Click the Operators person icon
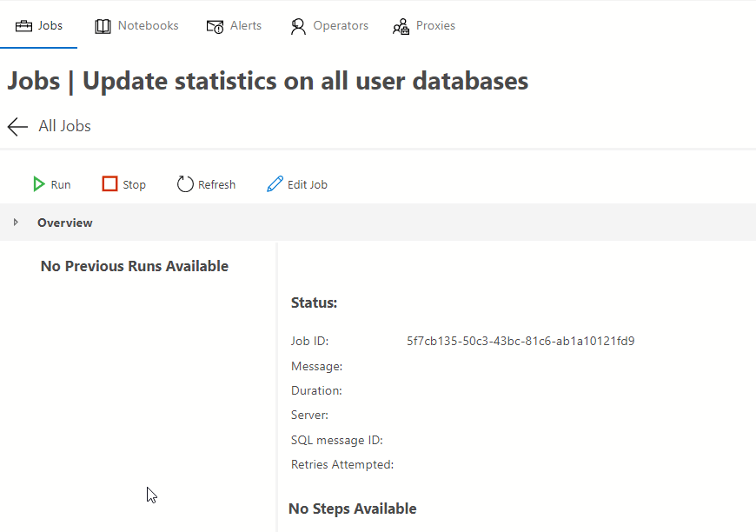Screen dimensions: 756x532 coord(298,26)
